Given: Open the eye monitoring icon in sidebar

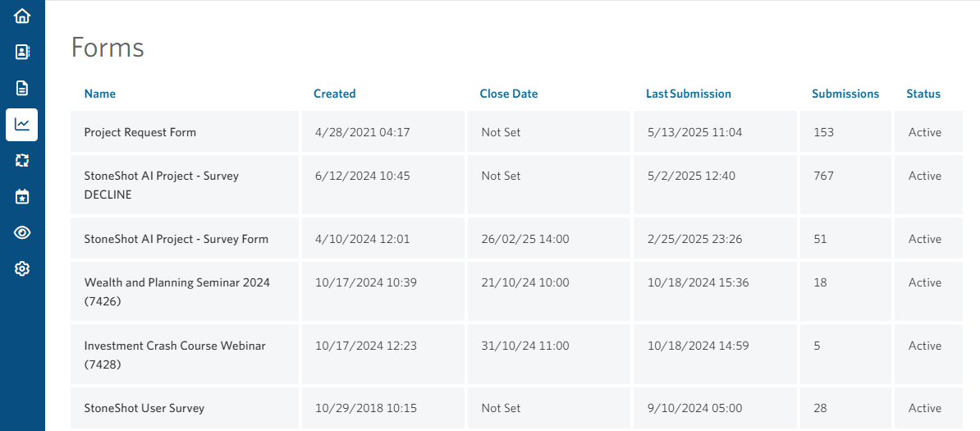Looking at the screenshot, I should point(22,232).
